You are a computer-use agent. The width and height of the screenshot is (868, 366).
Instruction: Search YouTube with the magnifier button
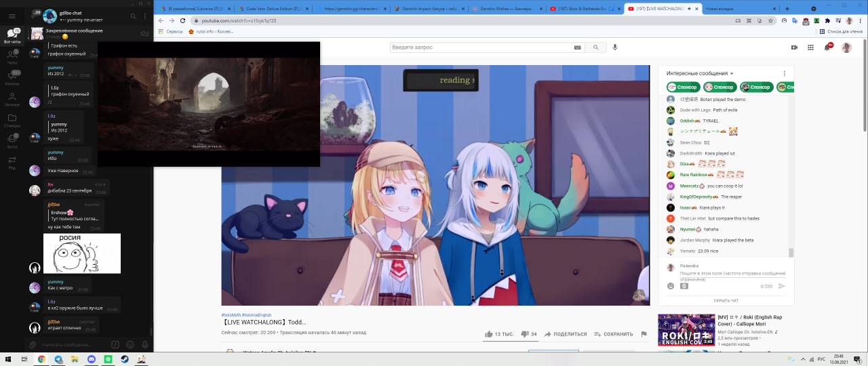coord(595,47)
